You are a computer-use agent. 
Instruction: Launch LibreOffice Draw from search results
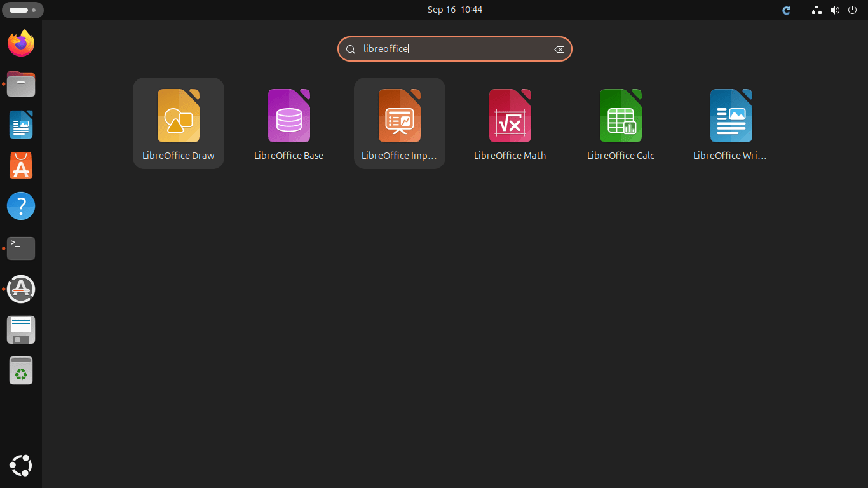tap(179, 123)
